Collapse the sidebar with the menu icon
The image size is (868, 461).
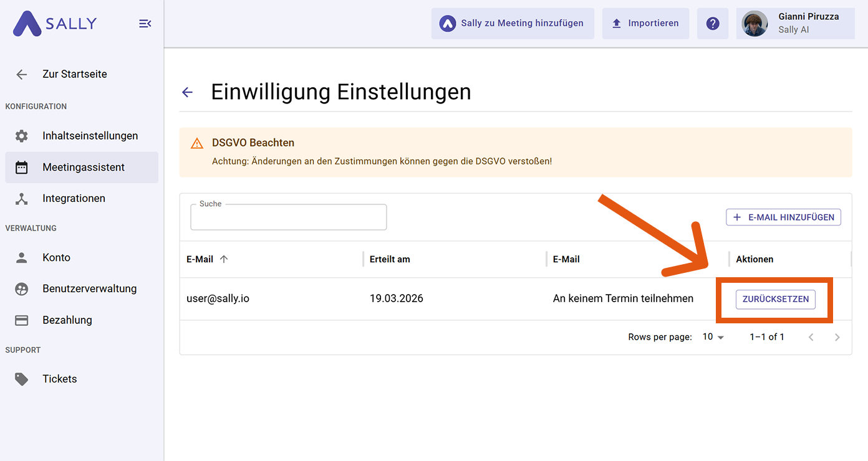tap(145, 24)
